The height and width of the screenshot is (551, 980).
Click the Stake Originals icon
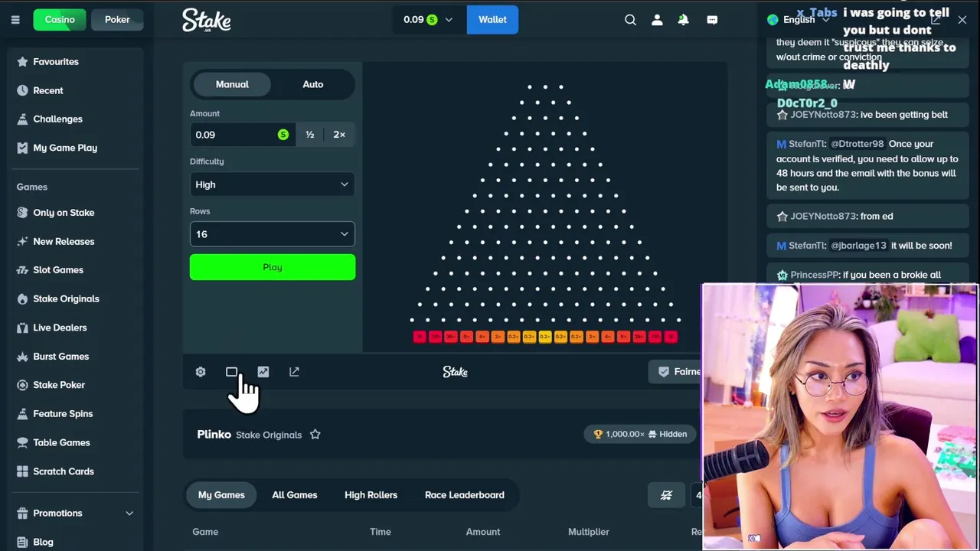[x=22, y=298]
